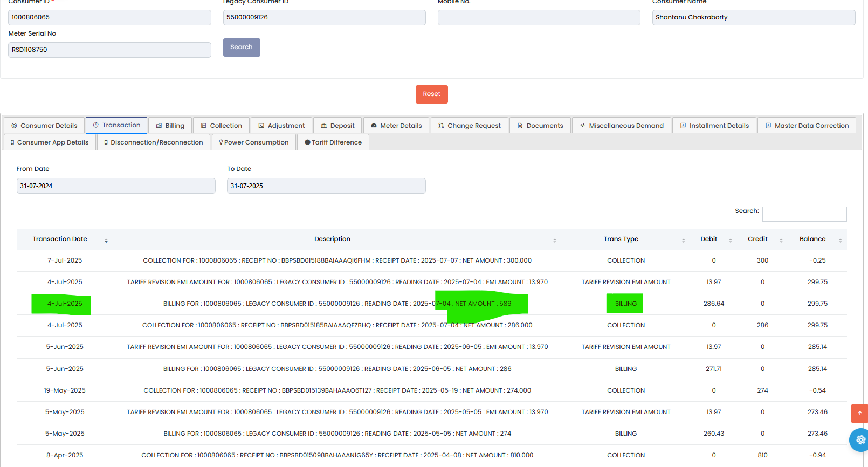
Task: Click the highlighted BILLING trans type cell
Action: (x=626, y=304)
